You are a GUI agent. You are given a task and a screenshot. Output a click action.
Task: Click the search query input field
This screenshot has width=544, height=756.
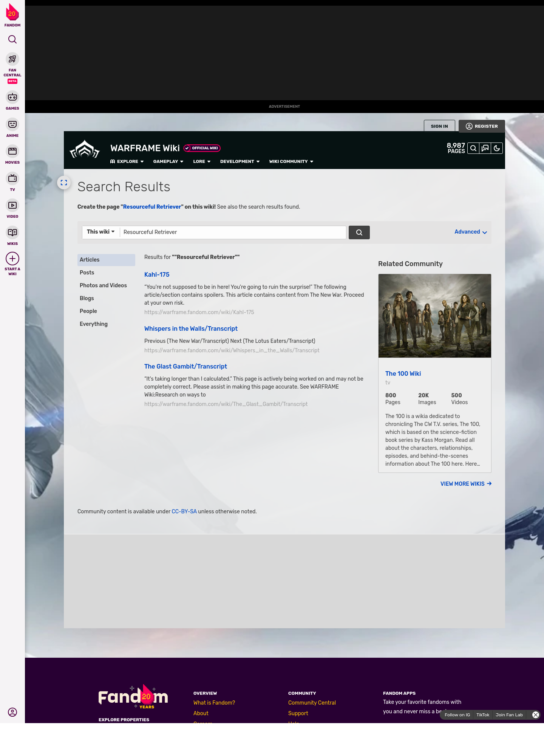click(233, 232)
